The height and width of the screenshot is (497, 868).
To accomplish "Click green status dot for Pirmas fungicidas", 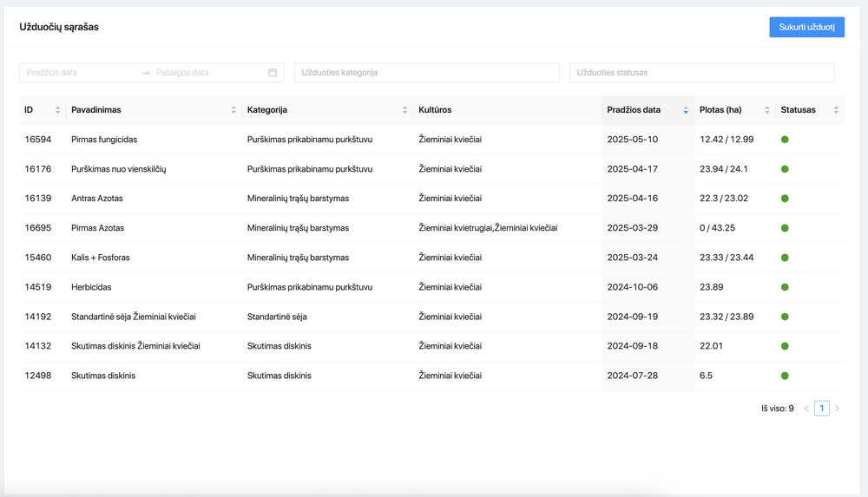I will 785,140.
